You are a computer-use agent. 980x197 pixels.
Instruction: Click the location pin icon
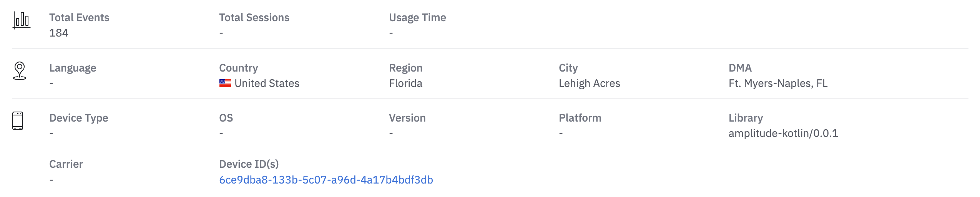pyautogui.click(x=20, y=71)
